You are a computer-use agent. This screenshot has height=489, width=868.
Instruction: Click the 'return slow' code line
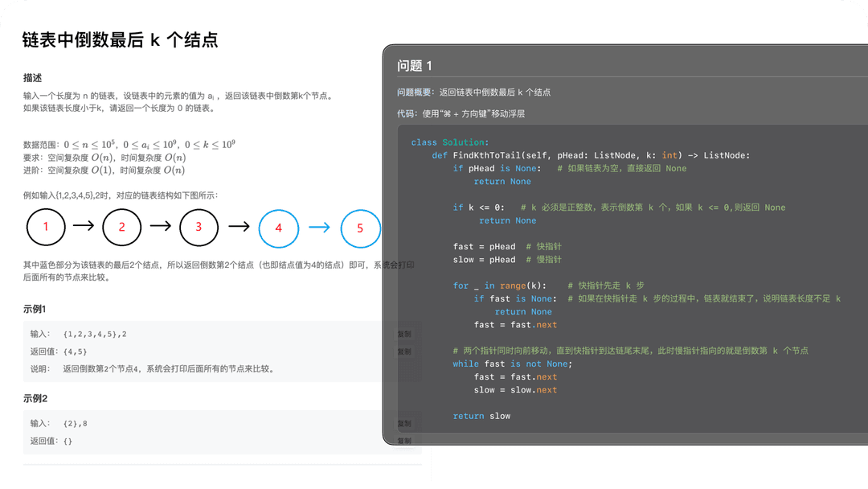[481, 416]
